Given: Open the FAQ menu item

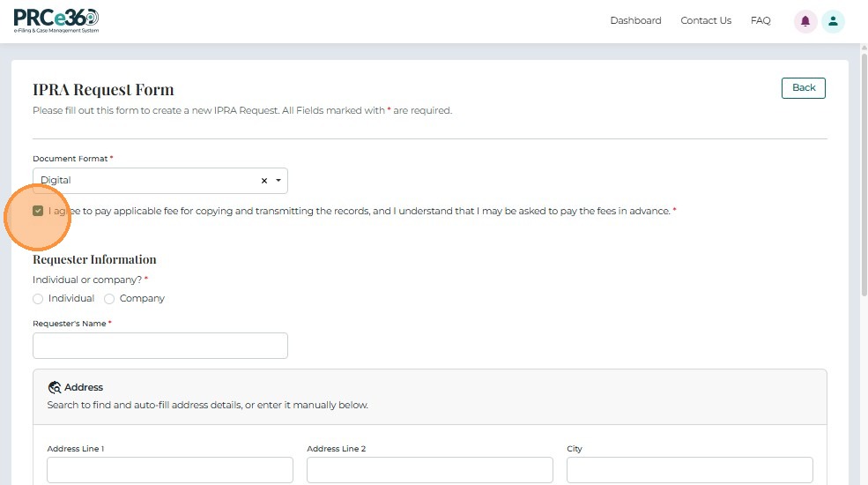Looking at the screenshot, I should click(760, 21).
